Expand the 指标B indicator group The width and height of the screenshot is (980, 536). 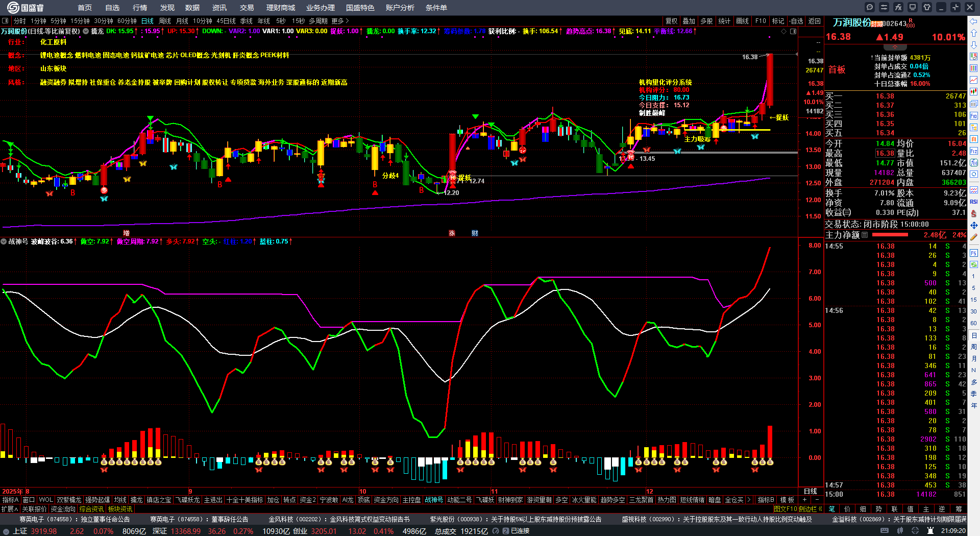(x=766, y=500)
